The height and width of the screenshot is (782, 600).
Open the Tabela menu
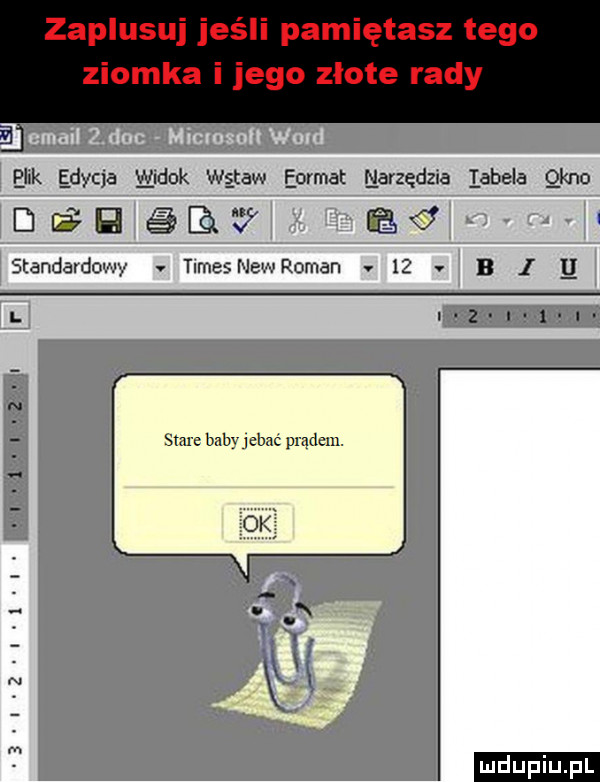click(498, 178)
